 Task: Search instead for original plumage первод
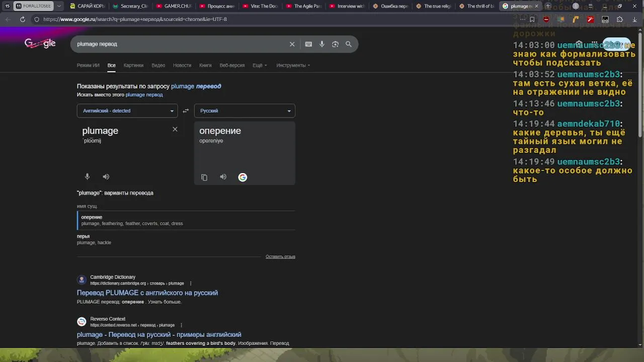(144, 95)
